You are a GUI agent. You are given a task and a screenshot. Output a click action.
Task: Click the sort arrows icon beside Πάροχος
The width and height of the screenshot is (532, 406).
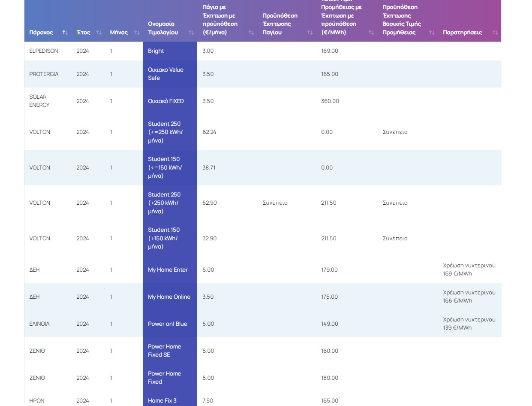pos(65,33)
